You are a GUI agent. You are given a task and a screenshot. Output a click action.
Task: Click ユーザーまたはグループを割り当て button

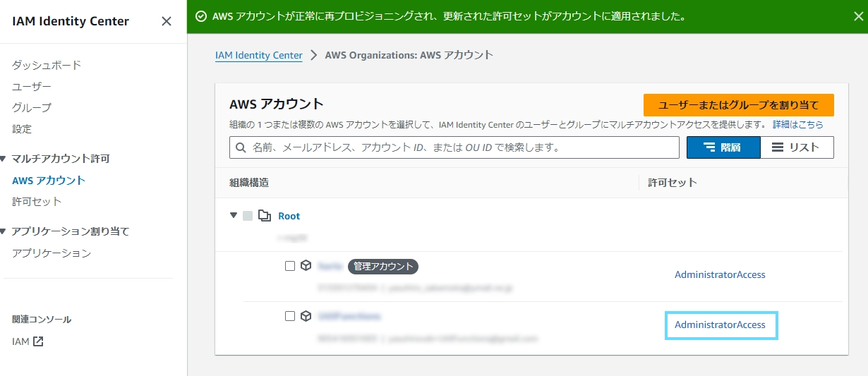(739, 105)
